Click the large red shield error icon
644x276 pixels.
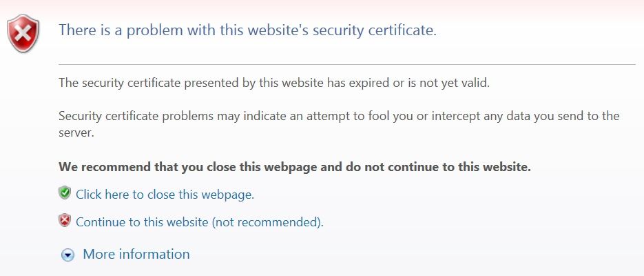click(23, 33)
